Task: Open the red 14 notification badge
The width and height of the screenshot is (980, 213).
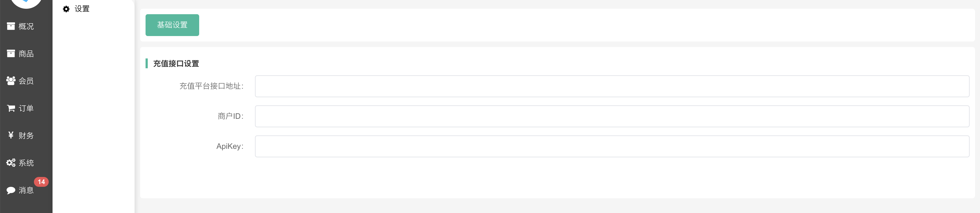Action: coord(41,182)
